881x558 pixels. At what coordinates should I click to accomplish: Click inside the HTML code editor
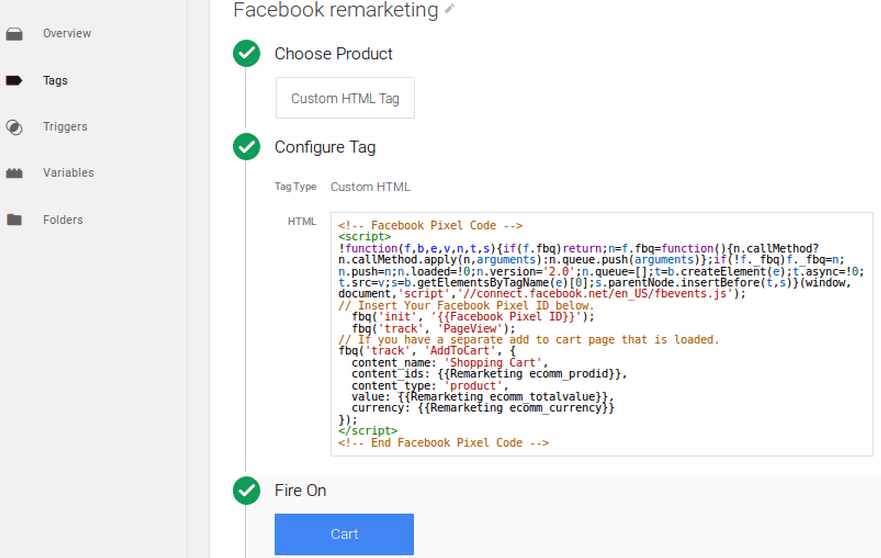602,334
